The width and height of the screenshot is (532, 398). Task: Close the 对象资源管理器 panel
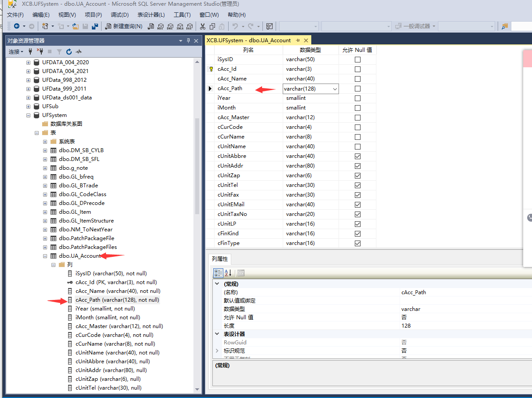(x=197, y=40)
